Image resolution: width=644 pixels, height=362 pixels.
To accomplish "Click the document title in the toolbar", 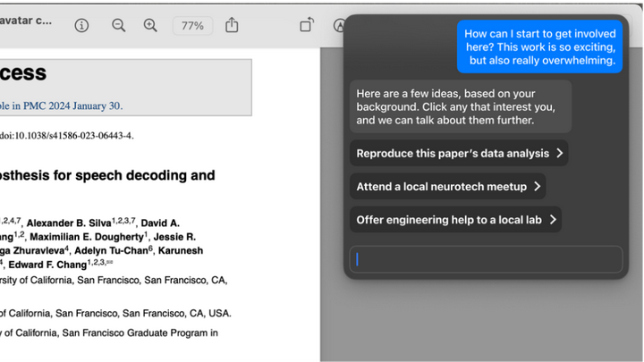I will point(25,25).
